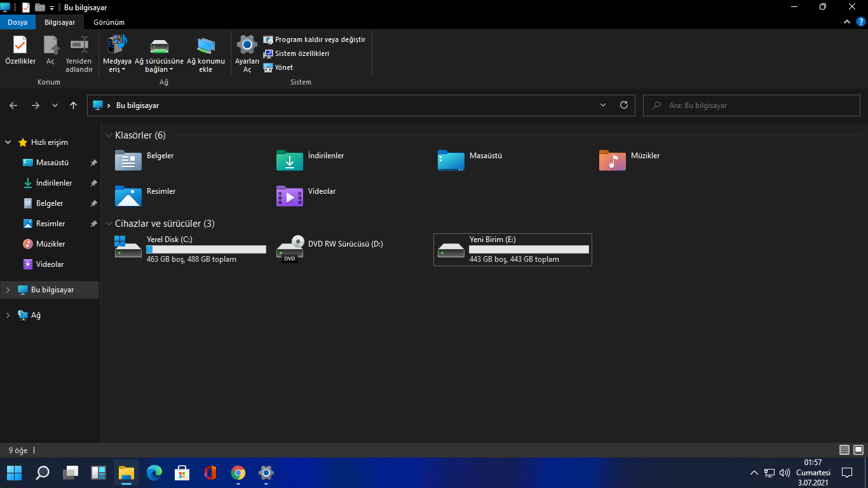Expand the Ağ tree node in sidebar

click(x=8, y=315)
